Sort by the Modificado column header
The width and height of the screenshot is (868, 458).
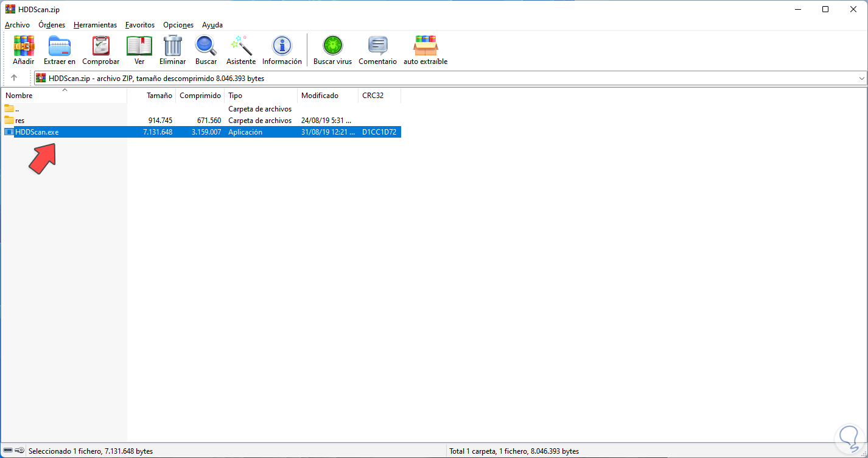[x=327, y=96]
